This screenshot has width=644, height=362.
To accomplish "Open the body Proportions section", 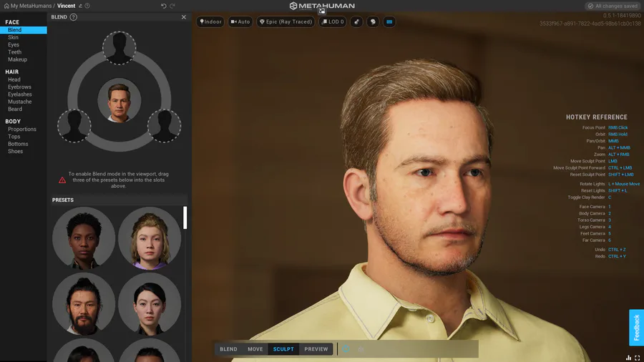I will (22, 129).
